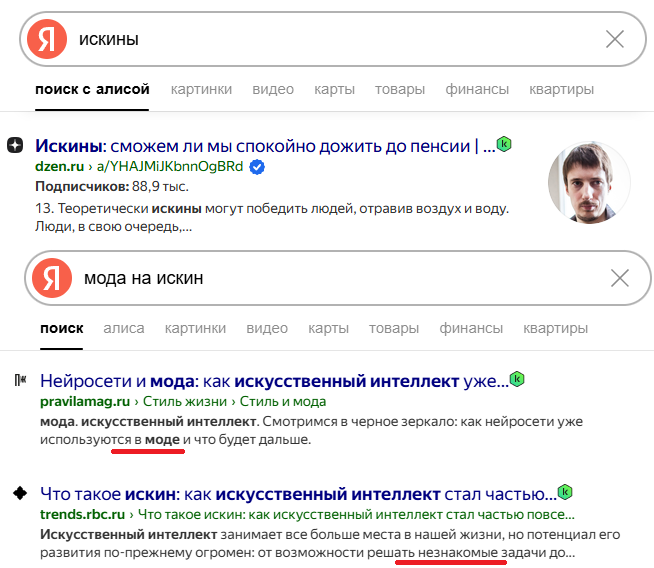Open 'карты' tab in upper search
The height and width of the screenshot is (568, 654).
(335, 89)
